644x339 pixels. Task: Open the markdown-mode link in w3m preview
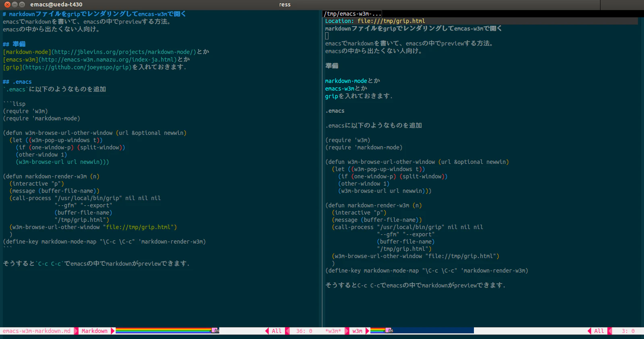click(x=346, y=81)
